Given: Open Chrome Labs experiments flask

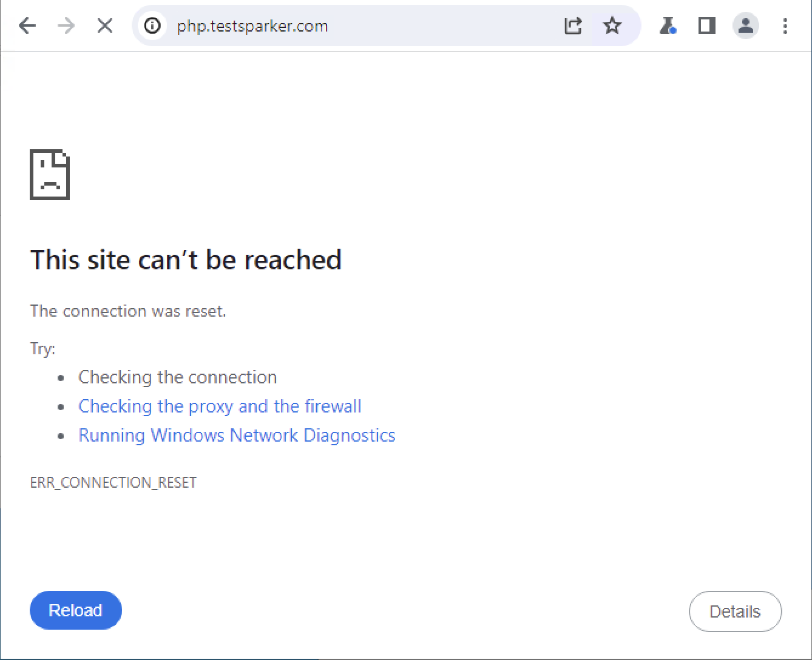Looking at the screenshot, I should coord(668,26).
